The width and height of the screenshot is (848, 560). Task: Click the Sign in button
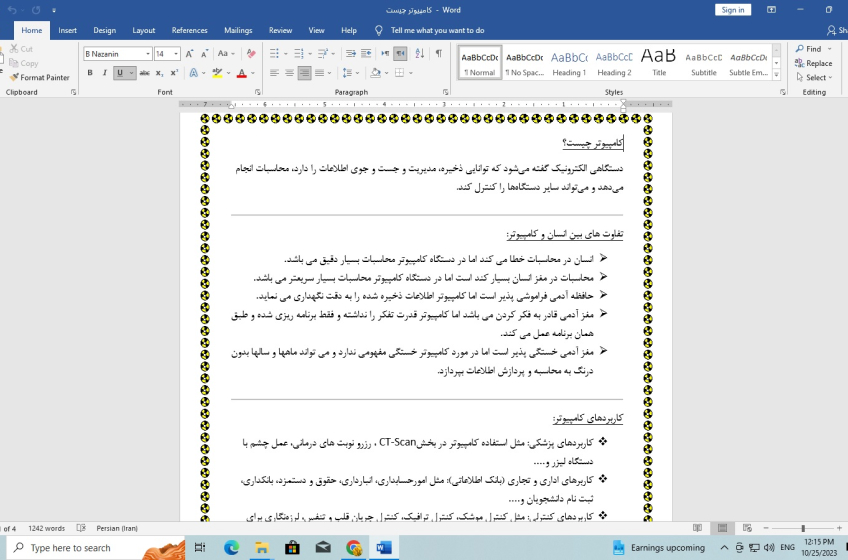pos(732,10)
